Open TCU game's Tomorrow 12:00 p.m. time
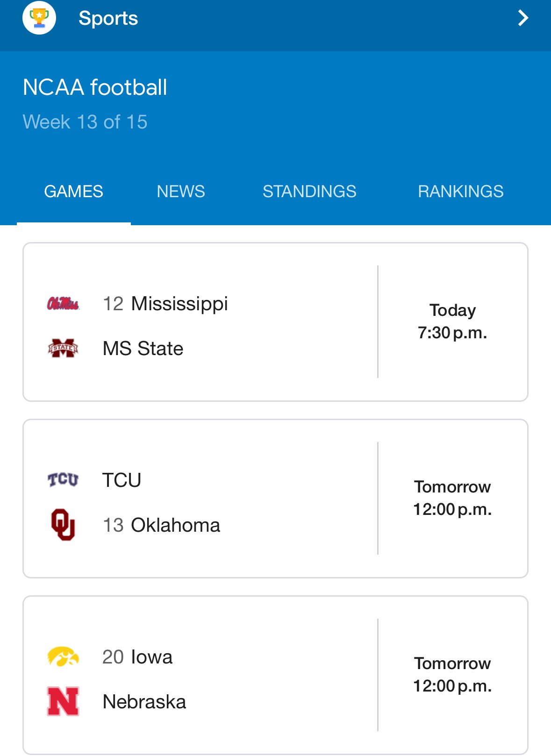The height and width of the screenshot is (756, 551). 452,498
